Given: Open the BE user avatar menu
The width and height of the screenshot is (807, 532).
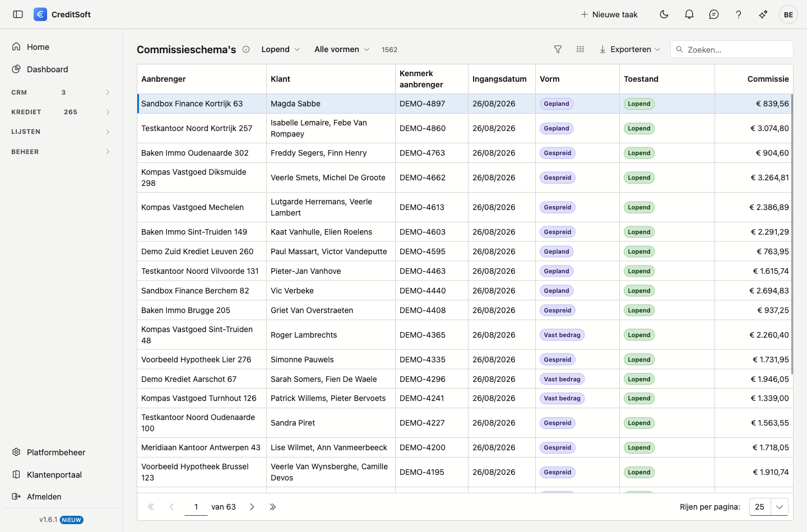Looking at the screenshot, I should click(x=789, y=15).
